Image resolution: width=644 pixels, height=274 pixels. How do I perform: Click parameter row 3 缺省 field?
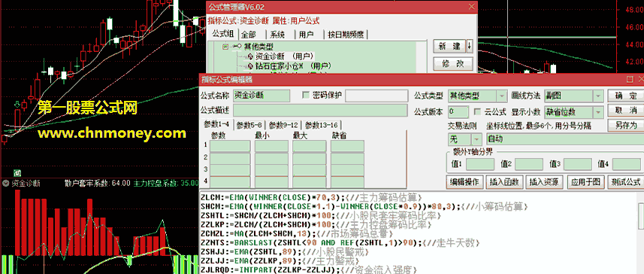[x=347, y=170]
